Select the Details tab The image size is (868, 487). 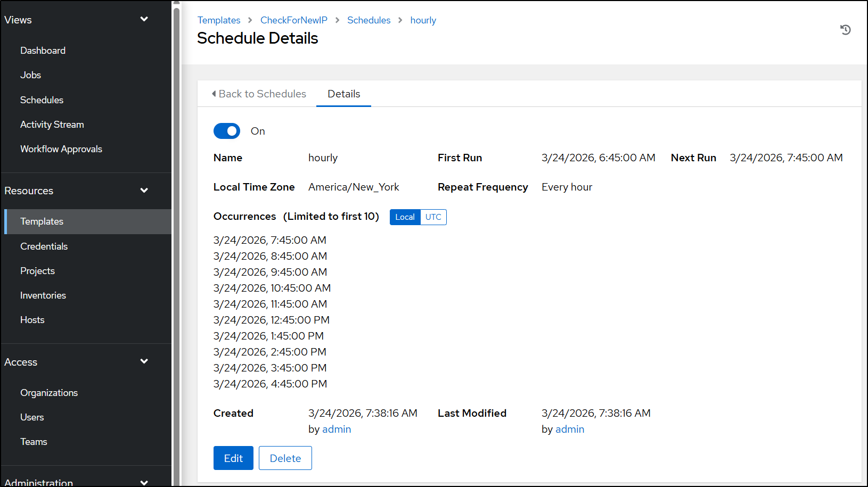click(x=343, y=94)
